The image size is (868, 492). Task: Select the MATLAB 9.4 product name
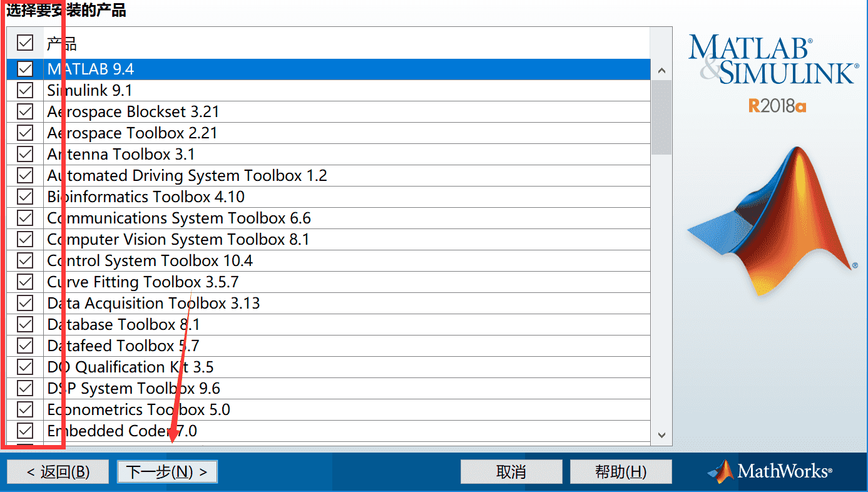coord(91,69)
